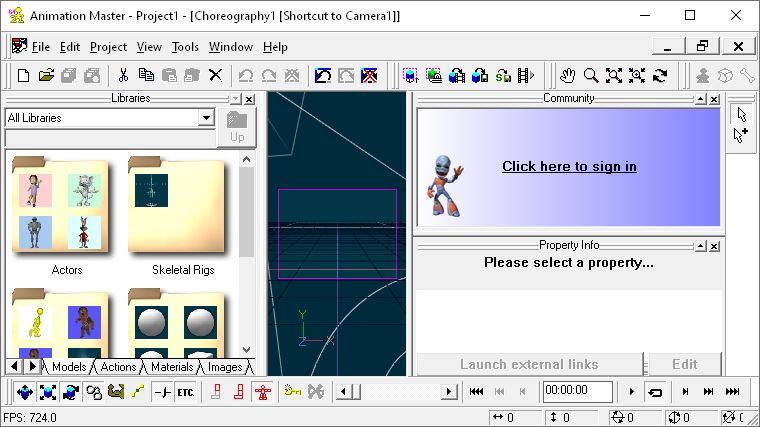Open the All Libraries dropdown
The height and width of the screenshot is (427, 760).
click(206, 118)
